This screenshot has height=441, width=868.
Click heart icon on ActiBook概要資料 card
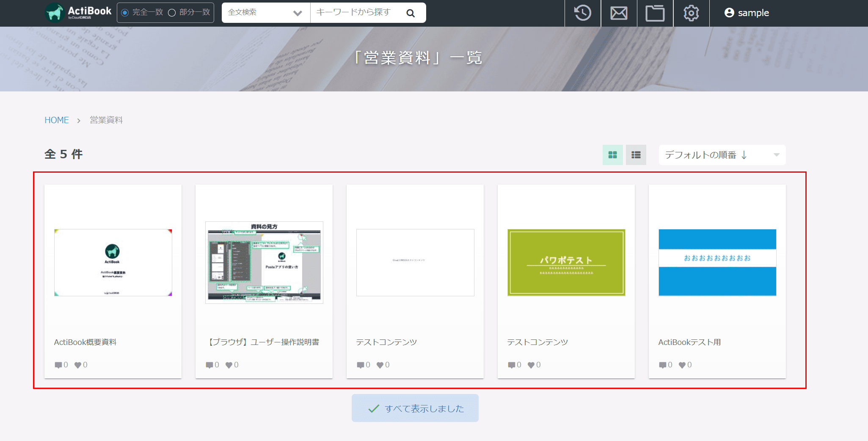coord(78,365)
